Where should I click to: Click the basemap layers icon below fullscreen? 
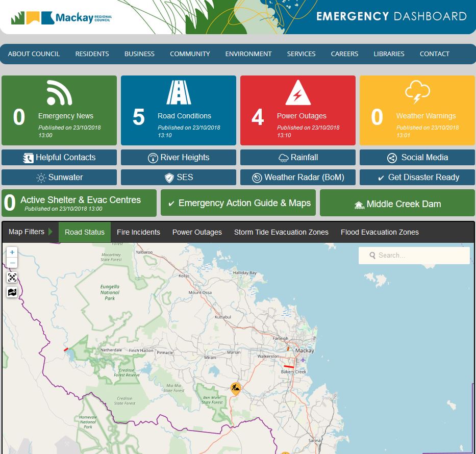[12, 292]
